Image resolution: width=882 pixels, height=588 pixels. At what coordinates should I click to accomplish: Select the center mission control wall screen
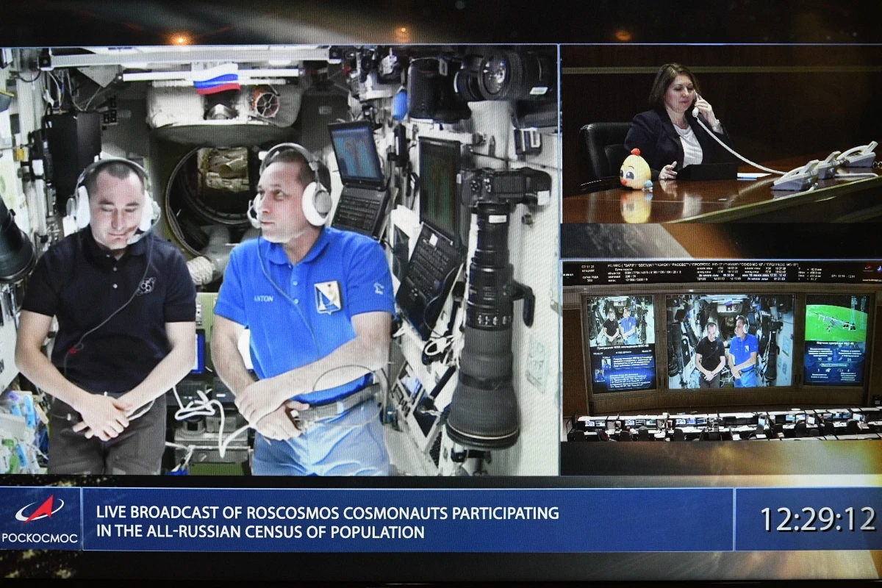click(x=729, y=340)
